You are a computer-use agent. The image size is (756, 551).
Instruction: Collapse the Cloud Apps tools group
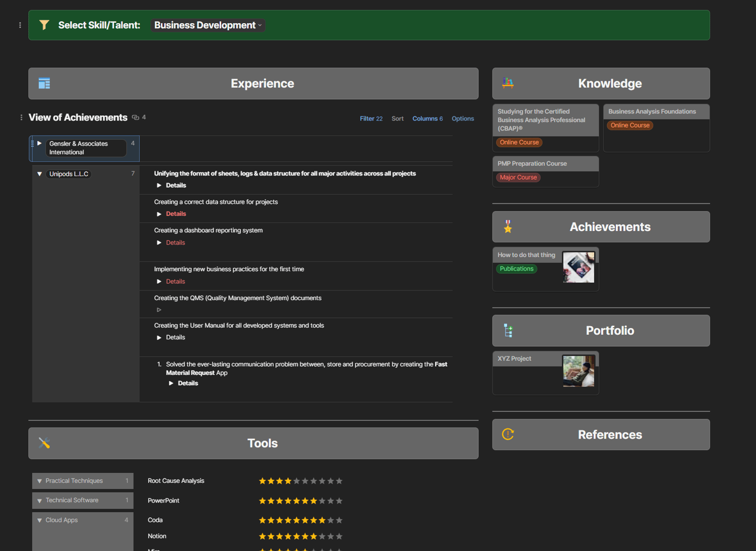pos(39,520)
